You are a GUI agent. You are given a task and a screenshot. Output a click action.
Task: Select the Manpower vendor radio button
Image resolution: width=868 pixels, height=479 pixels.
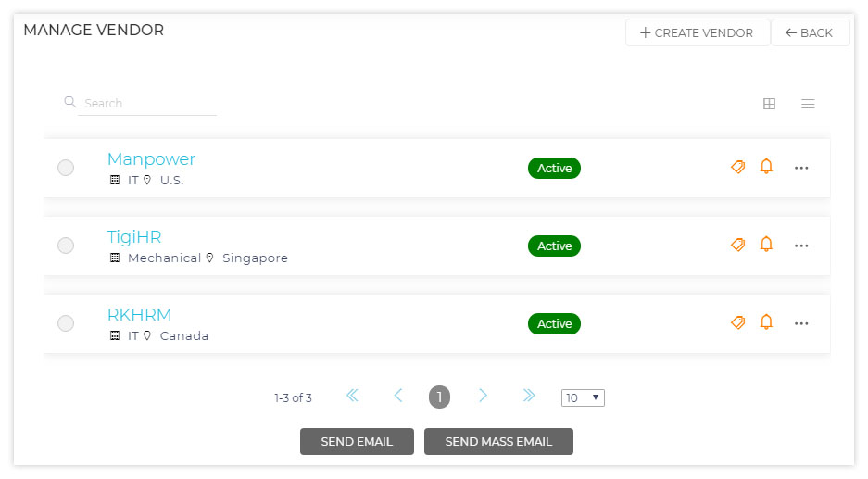click(66, 168)
